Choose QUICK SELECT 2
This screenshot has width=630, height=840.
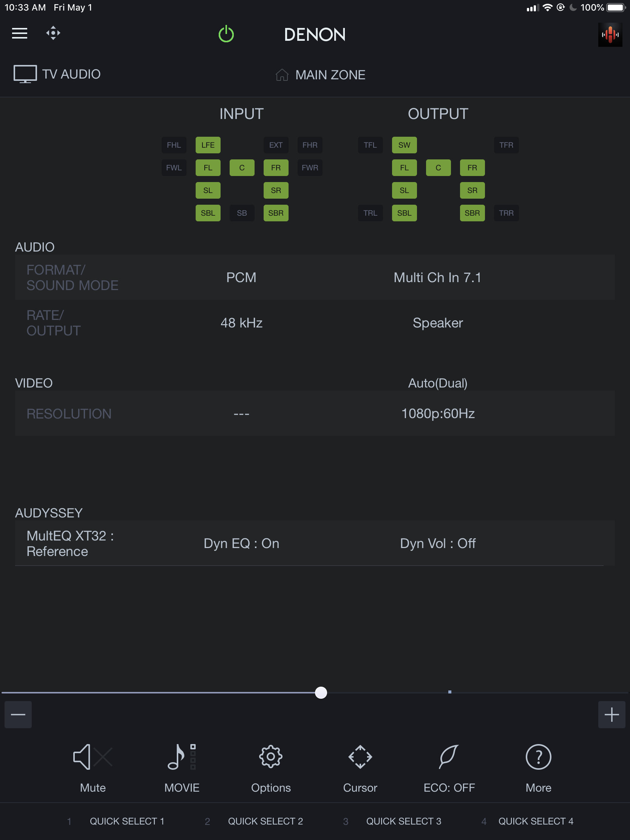click(265, 821)
